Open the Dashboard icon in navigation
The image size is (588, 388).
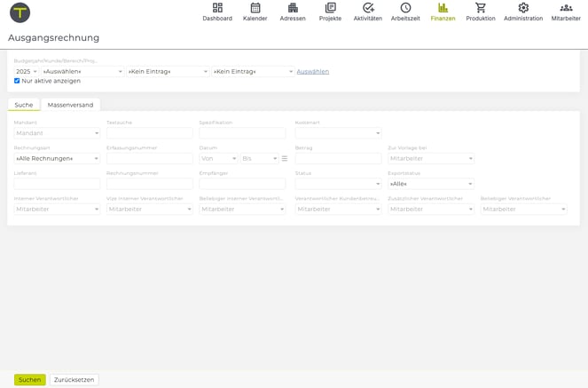(217, 8)
